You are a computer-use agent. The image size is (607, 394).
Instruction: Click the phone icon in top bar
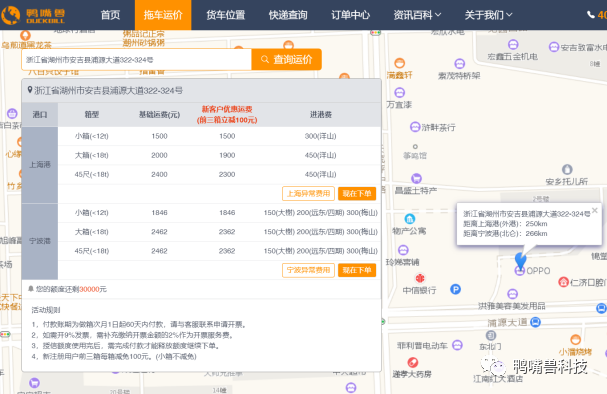tap(591, 15)
